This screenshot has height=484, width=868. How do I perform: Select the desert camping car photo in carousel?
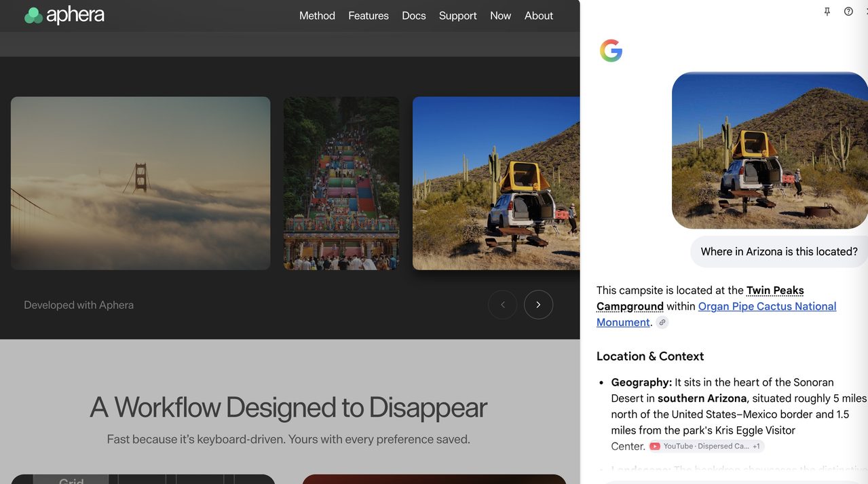pos(496,183)
